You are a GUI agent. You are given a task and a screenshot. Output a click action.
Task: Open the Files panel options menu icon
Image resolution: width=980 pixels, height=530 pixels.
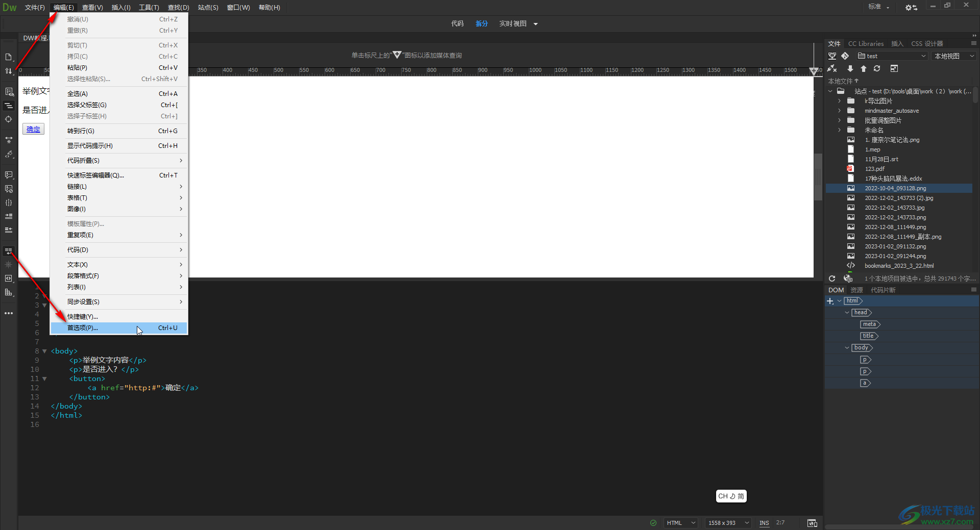974,43
